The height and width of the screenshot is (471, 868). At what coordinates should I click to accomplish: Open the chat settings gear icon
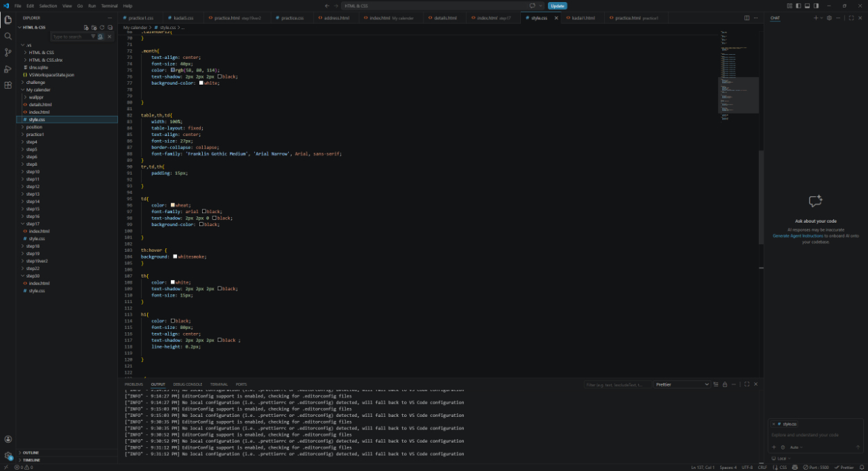(x=829, y=17)
